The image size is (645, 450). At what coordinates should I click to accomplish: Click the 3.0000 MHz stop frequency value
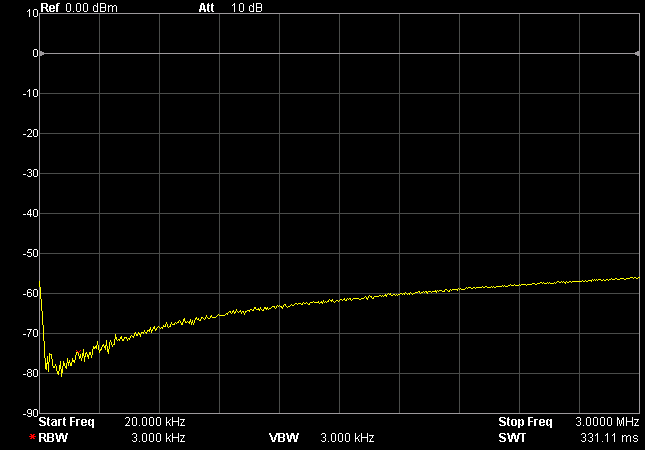pos(607,422)
